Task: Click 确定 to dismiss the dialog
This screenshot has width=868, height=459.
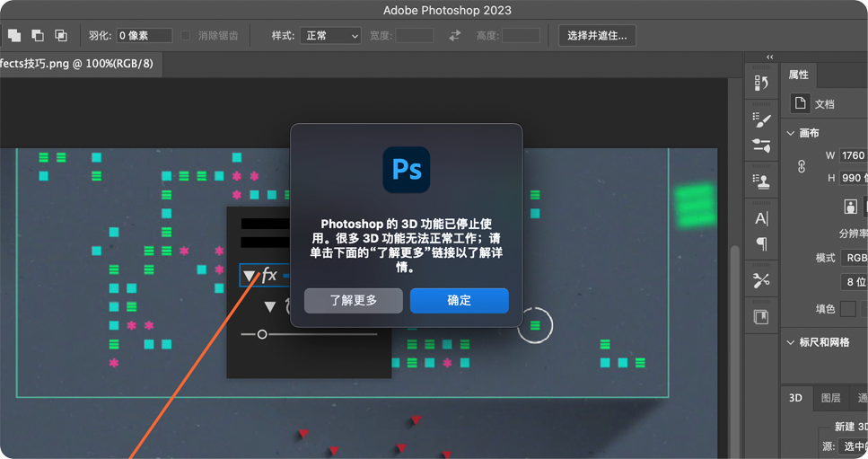Action: pyautogui.click(x=459, y=301)
